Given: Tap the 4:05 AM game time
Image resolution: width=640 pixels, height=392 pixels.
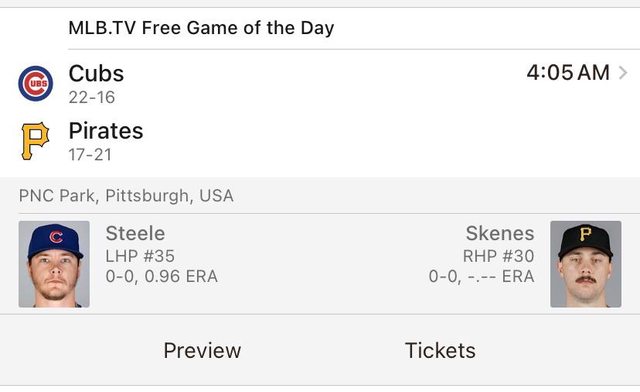Looking at the screenshot, I should pyautogui.click(x=568, y=73).
